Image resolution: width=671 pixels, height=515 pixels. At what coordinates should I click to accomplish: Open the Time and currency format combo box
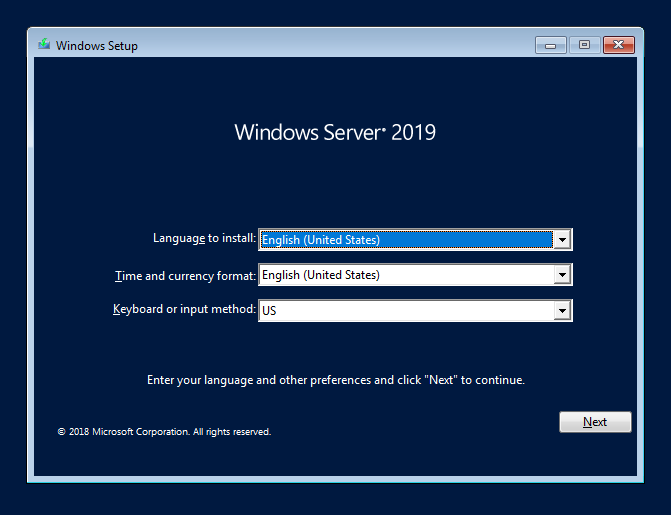405,275
